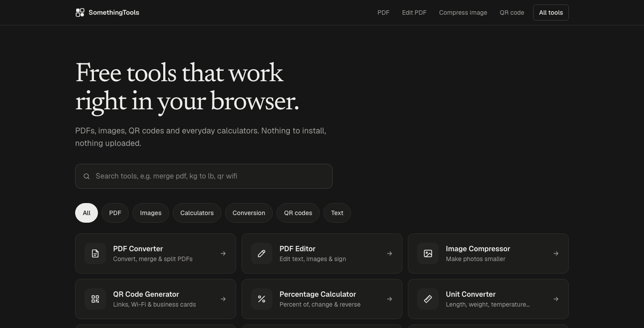Click the arrow on PDF Converter card

(x=223, y=254)
